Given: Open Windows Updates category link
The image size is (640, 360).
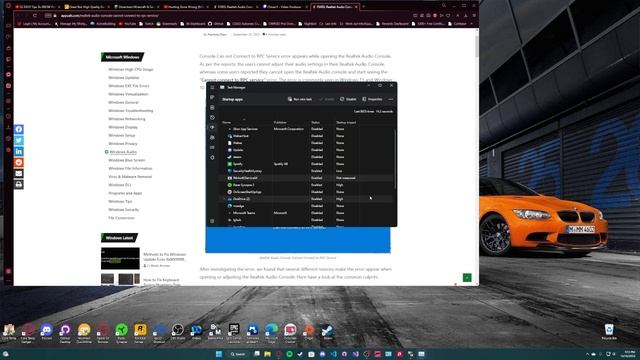Looking at the screenshot, I should (124, 78).
